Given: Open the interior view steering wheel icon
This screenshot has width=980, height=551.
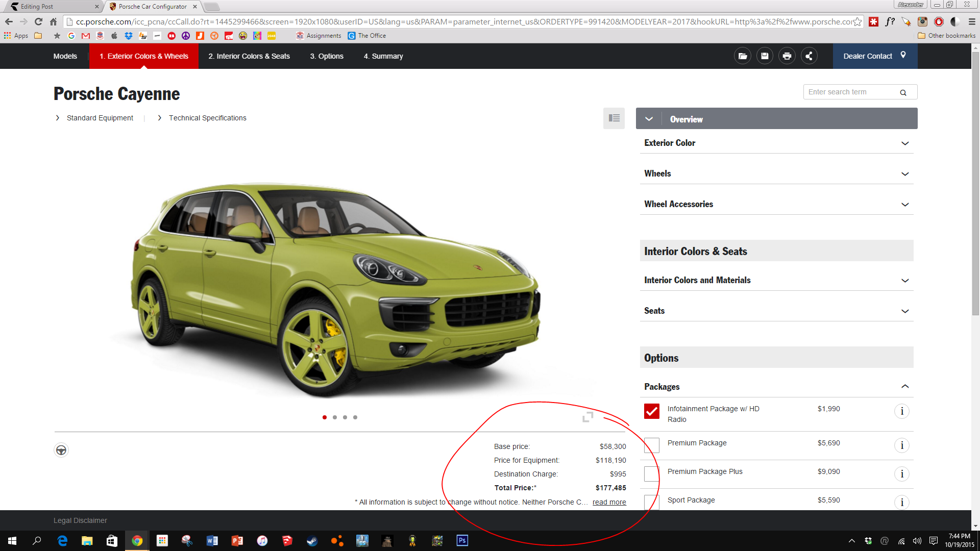Looking at the screenshot, I should [x=61, y=450].
